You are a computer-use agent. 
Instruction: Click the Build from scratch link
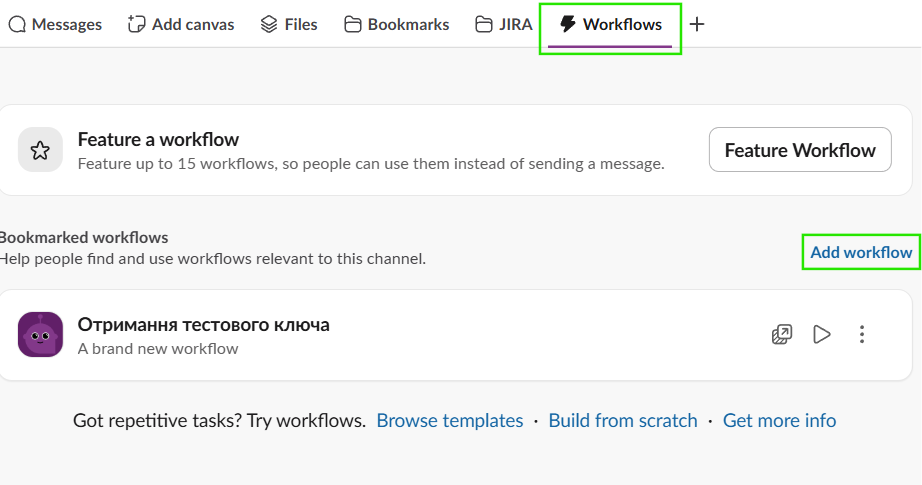pyautogui.click(x=622, y=421)
